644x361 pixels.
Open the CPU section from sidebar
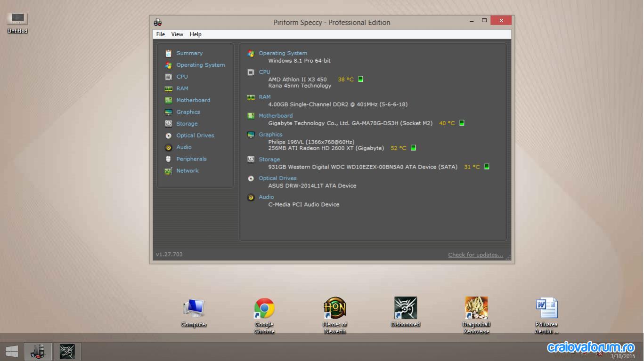[182, 77]
